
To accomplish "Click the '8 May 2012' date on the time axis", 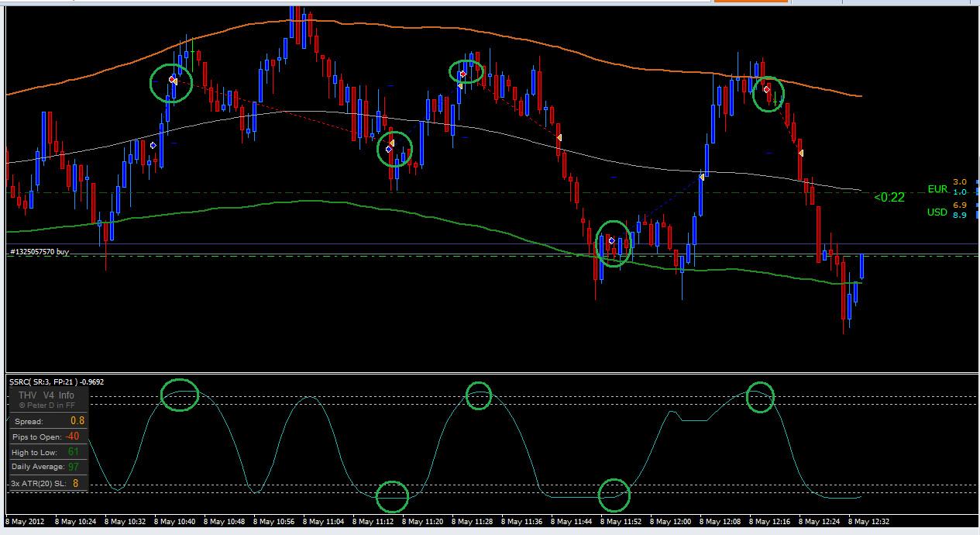I will tap(26, 521).
